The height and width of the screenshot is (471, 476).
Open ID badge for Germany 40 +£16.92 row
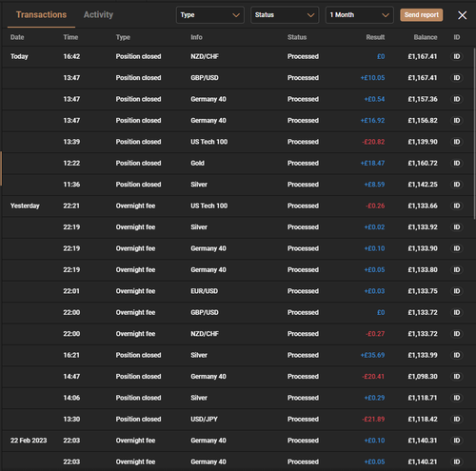tap(457, 121)
